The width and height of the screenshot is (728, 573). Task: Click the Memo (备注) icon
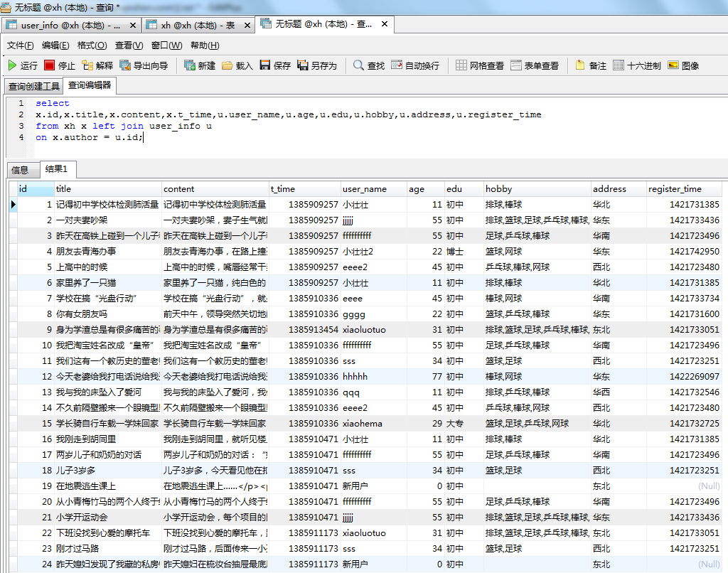[x=580, y=65]
